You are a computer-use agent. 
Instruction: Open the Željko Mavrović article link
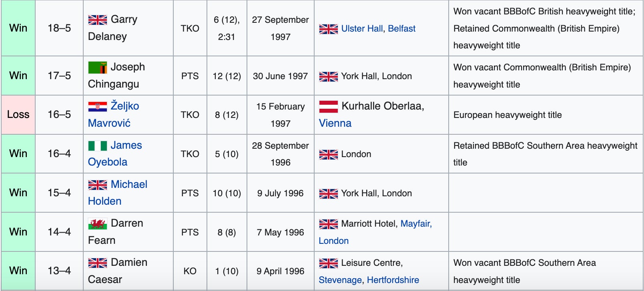(x=125, y=106)
